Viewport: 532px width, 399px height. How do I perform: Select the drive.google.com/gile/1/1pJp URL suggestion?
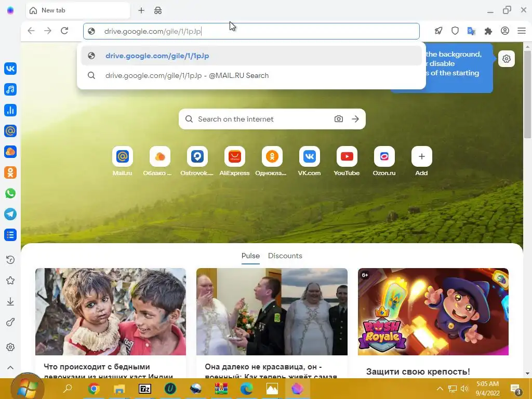point(251,56)
